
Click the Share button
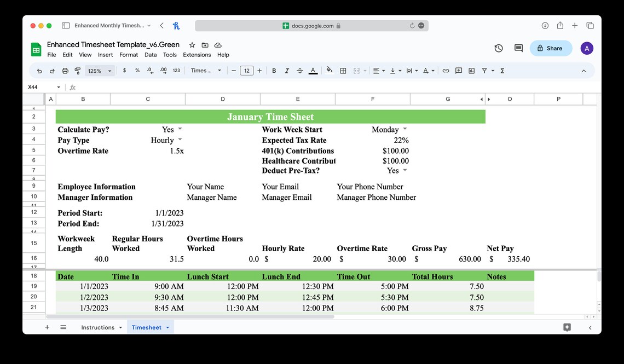[551, 48]
